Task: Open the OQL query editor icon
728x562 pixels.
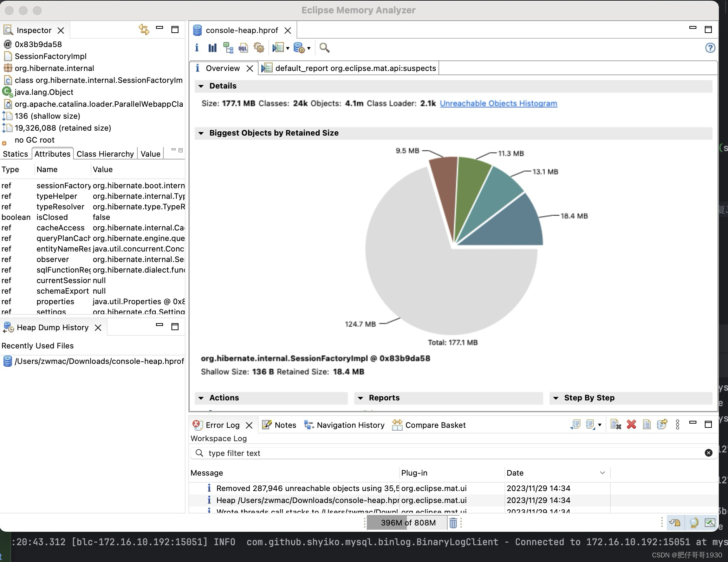Action: coord(243,48)
